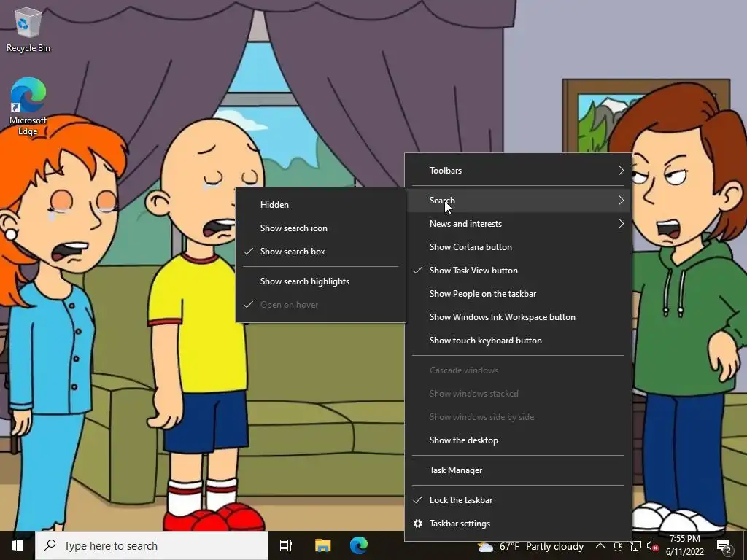Open the Action Center notifications icon
The height and width of the screenshot is (560, 747).
[x=724, y=546]
